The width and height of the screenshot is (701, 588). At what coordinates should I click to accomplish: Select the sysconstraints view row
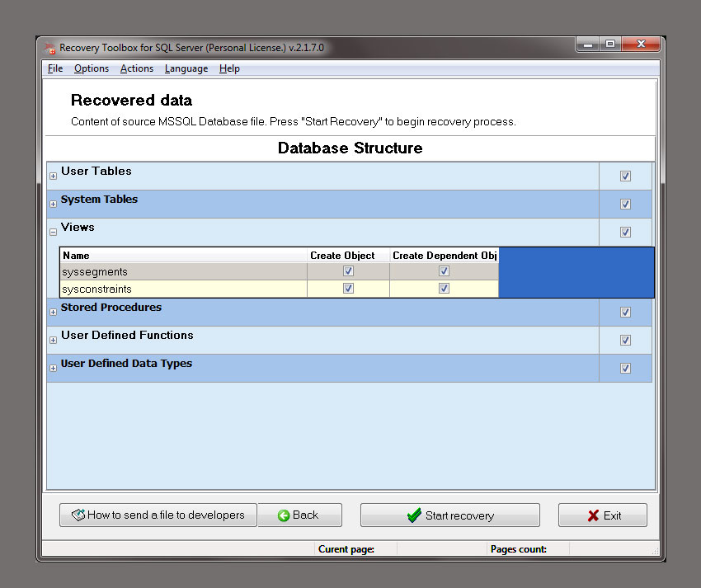click(x=280, y=289)
